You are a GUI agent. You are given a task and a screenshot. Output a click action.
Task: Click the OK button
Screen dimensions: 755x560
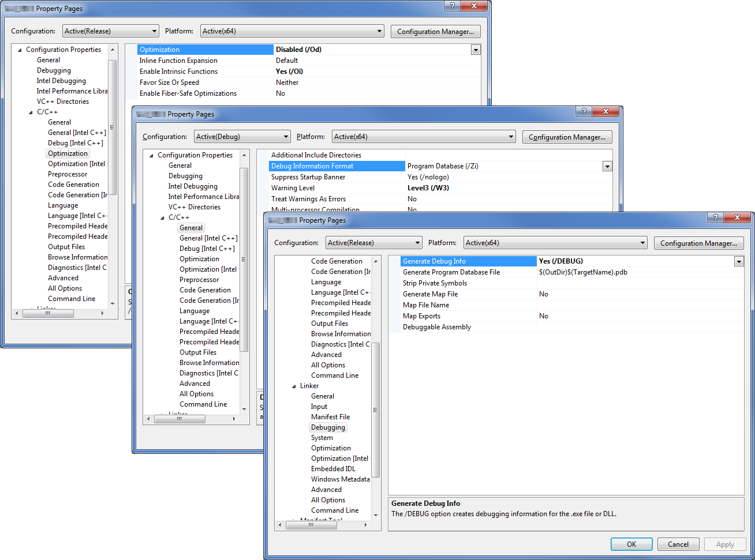pyautogui.click(x=631, y=544)
